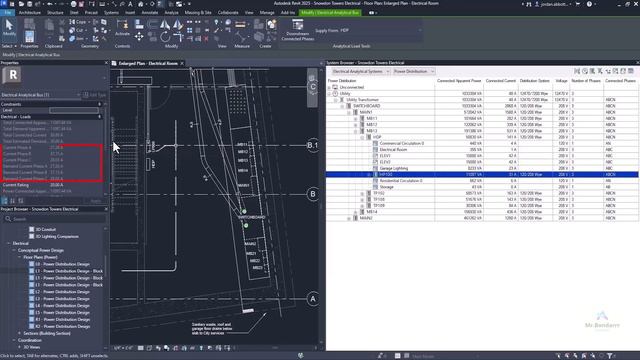Click the Undo arrow in quick access toolbar
The height and width of the screenshot is (360, 640).
[x=49, y=4]
